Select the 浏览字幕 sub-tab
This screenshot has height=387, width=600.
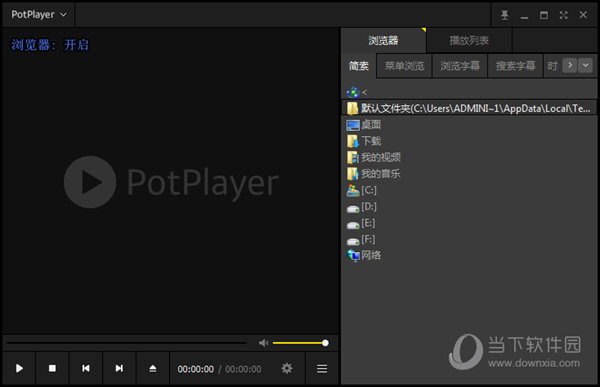click(x=460, y=66)
